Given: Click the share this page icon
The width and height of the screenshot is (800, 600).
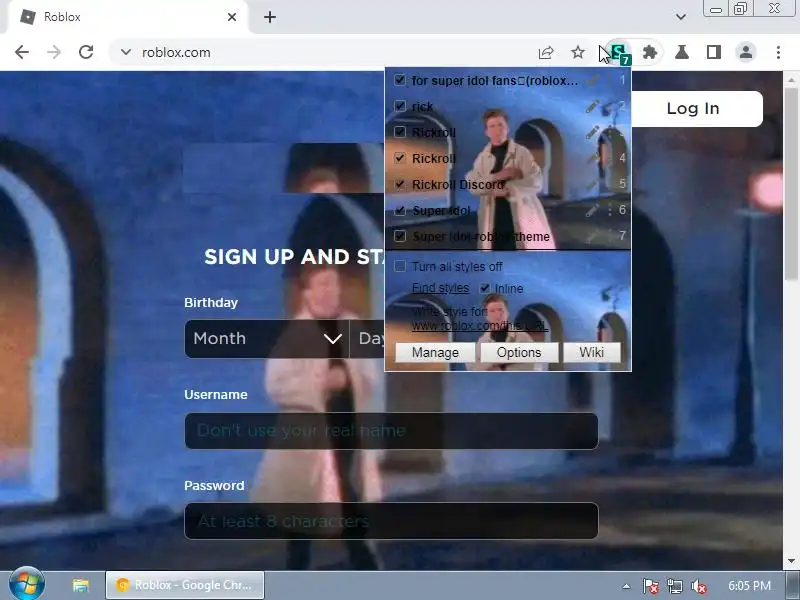Looking at the screenshot, I should tap(546, 52).
